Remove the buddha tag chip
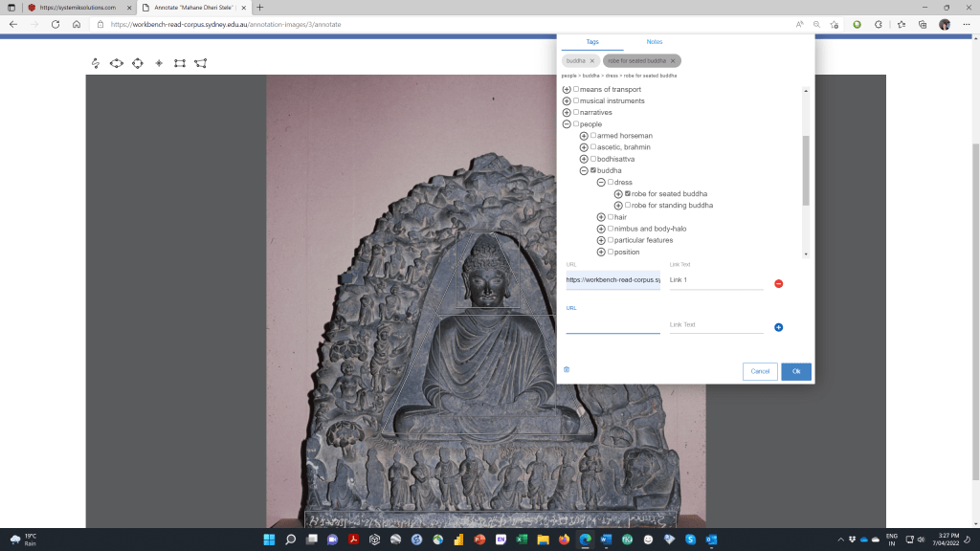The height and width of the screenshot is (551, 980). click(x=591, y=60)
